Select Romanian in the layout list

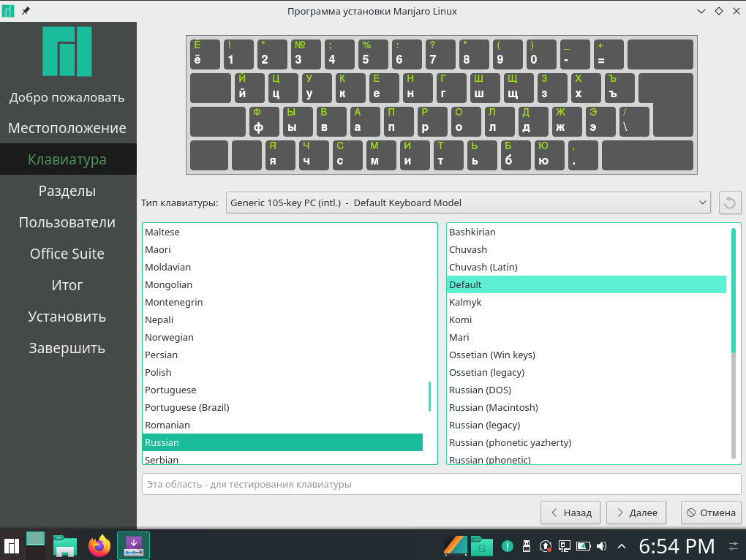pos(282,425)
